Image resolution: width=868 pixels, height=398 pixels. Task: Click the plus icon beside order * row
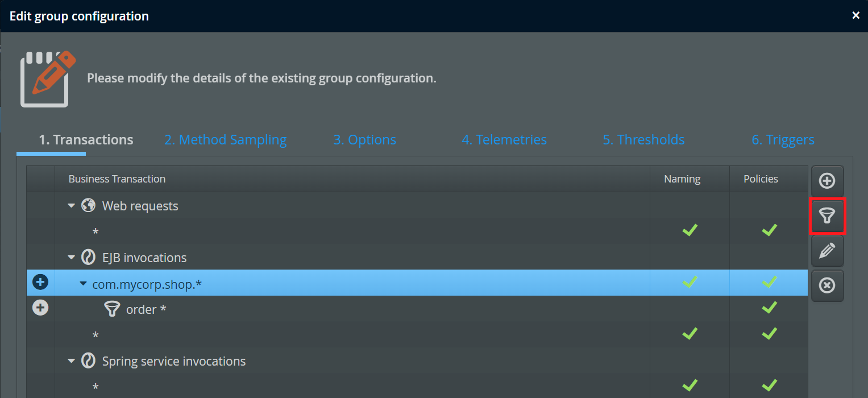point(40,308)
